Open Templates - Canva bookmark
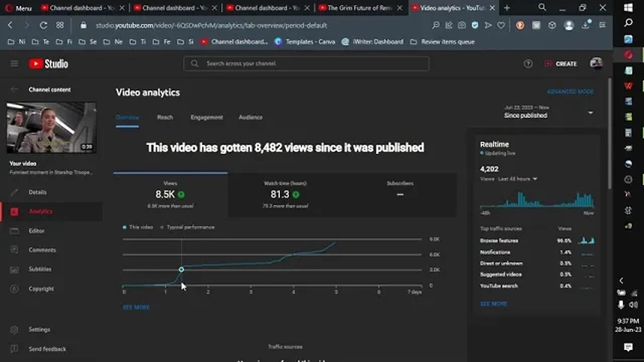 [x=305, y=42]
